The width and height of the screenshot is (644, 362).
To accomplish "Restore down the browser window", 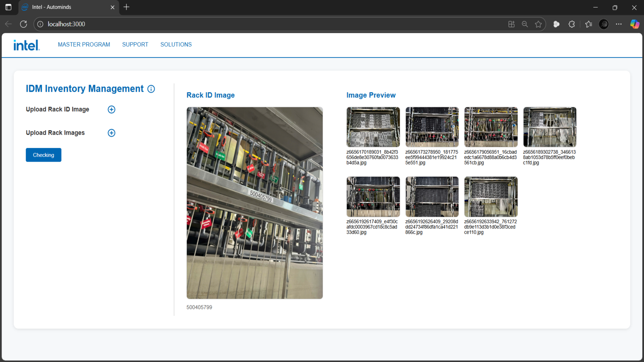I will click(x=615, y=7).
